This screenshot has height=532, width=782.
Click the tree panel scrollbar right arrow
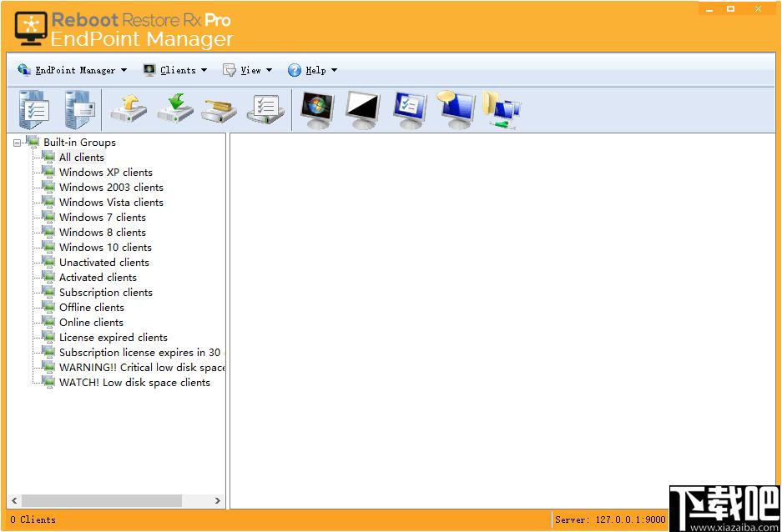coord(218,500)
